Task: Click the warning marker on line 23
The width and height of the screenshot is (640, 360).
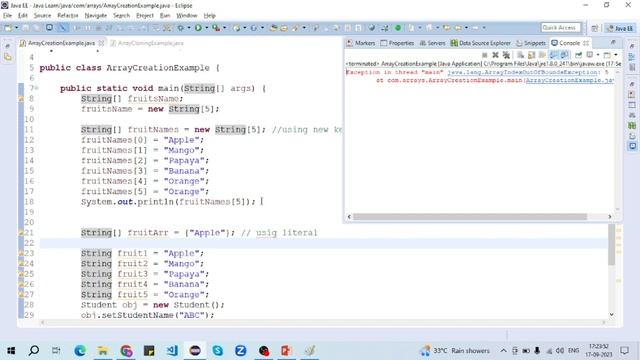Action: 21,253
